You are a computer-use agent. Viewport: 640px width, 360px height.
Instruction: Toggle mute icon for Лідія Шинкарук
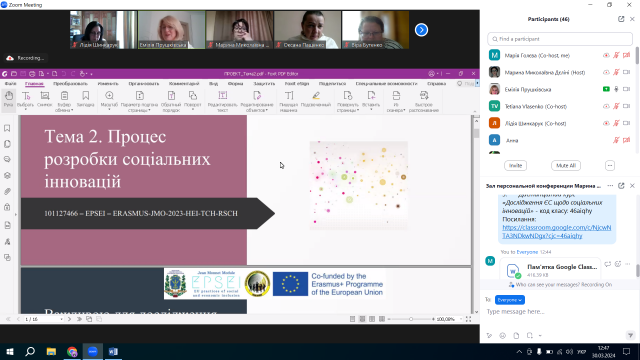click(616, 123)
